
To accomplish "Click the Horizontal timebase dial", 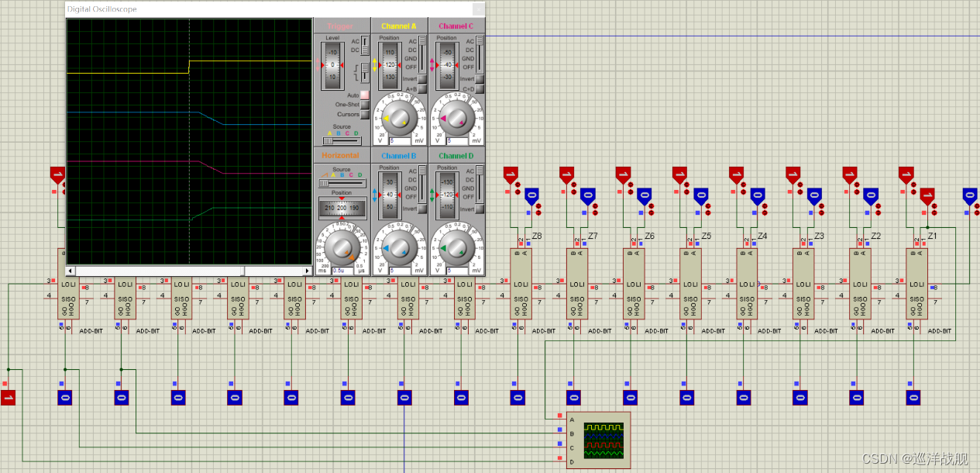I will 342,248.
